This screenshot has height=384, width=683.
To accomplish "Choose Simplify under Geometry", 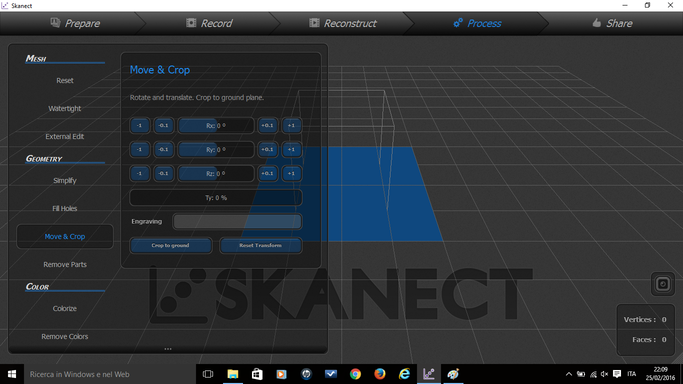I will (x=64, y=180).
